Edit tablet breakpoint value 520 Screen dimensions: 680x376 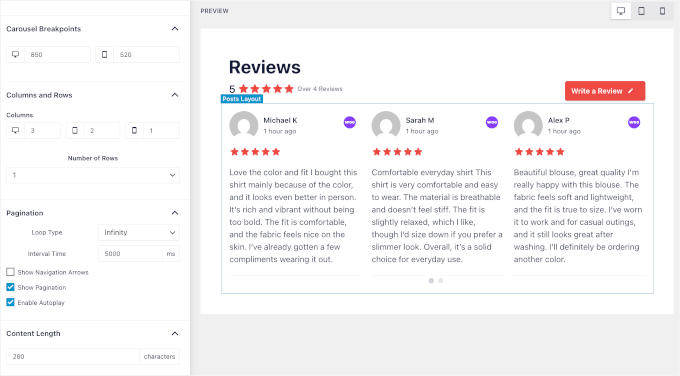point(146,55)
